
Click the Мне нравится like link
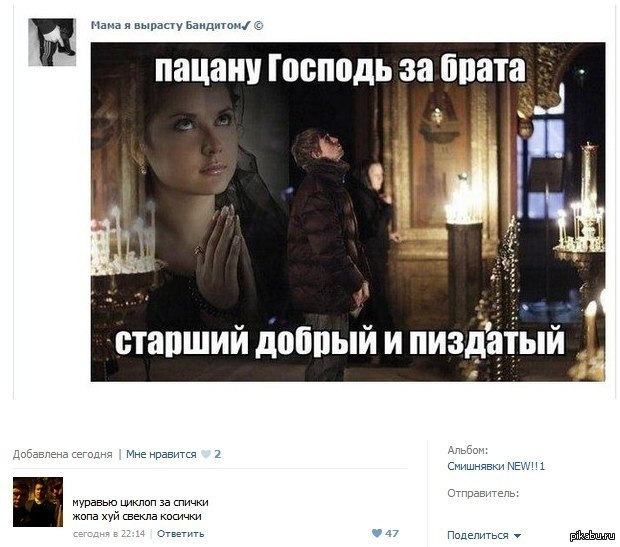(161, 454)
